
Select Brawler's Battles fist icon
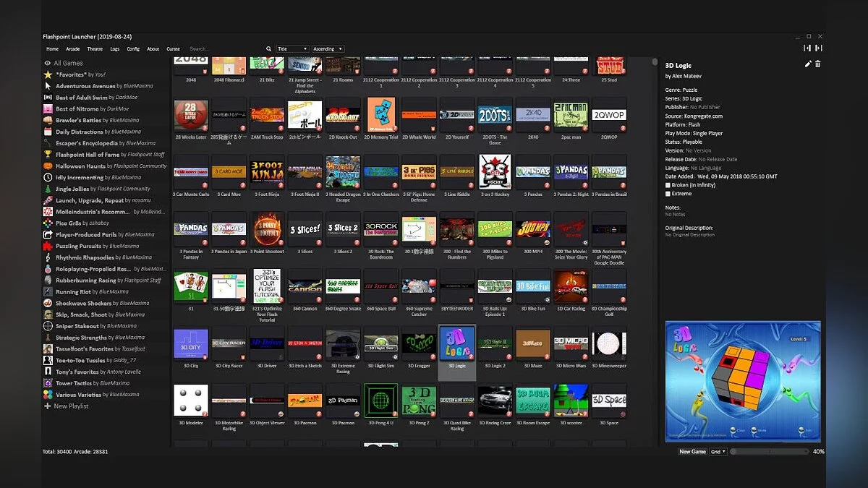point(48,120)
